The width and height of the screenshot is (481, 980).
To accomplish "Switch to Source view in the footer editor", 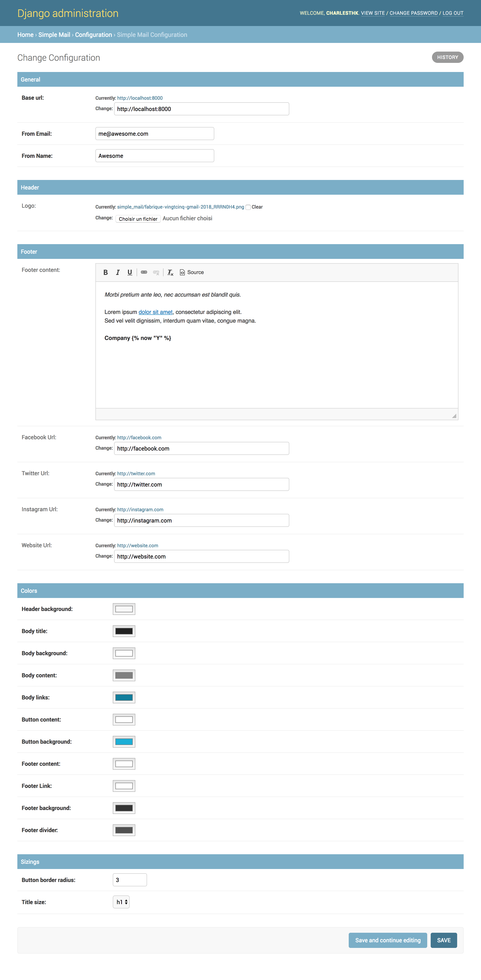I will (192, 272).
